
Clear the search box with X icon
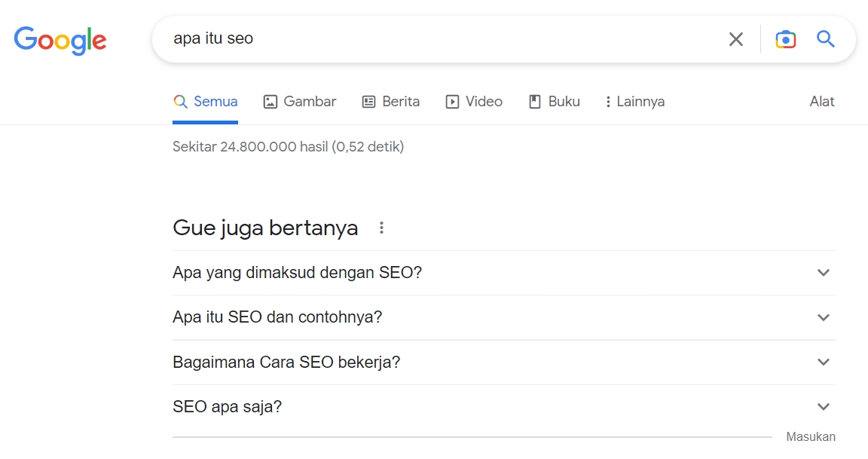tap(735, 39)
